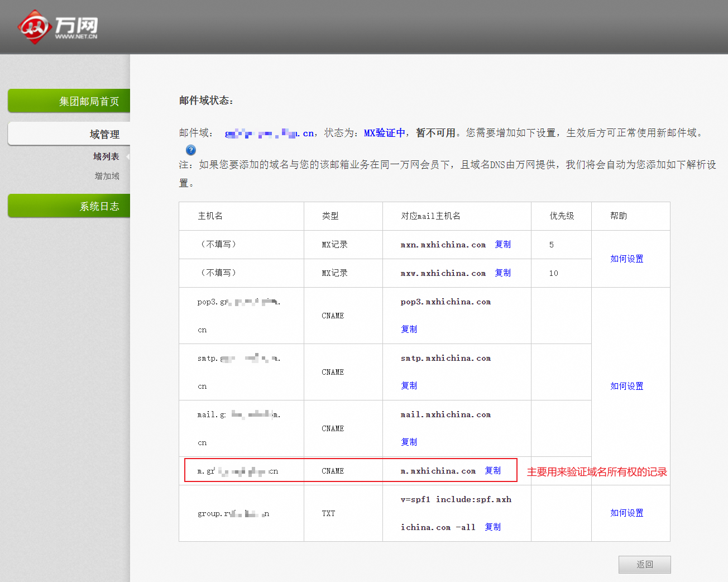Screen dimensions: 728x582
Task: Click the 帮助 column header
Action: [619, 216]
